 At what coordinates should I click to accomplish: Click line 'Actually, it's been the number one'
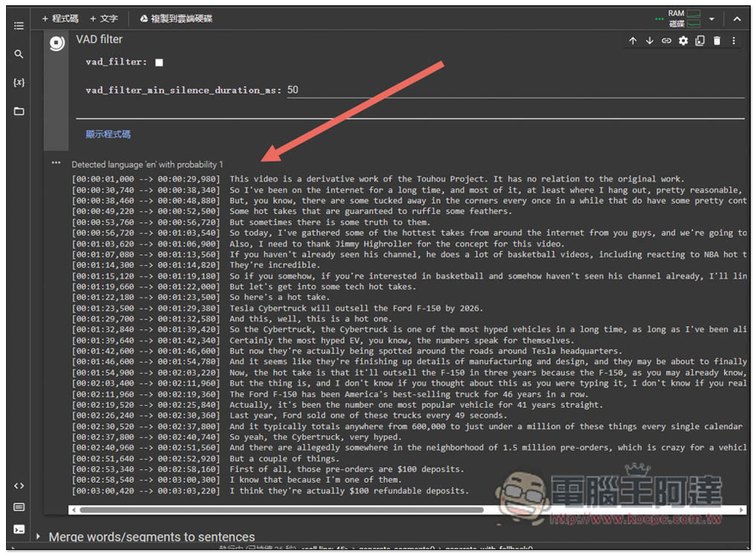(x=416, y=405)
